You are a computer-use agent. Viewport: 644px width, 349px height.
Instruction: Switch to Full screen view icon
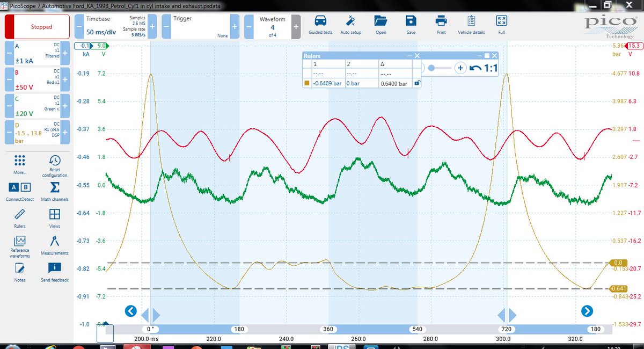pyautogui.click(x=501, y=21)
